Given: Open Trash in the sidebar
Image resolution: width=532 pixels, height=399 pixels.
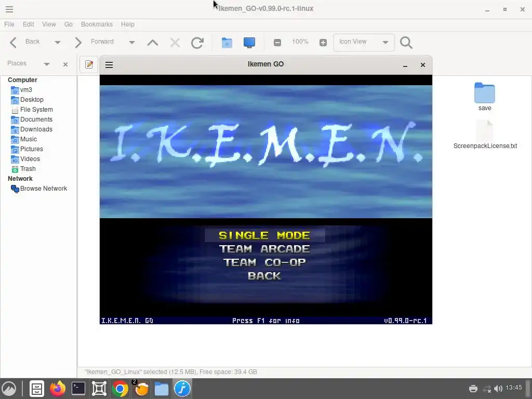Looking at the screenshot, I should 23,169.
